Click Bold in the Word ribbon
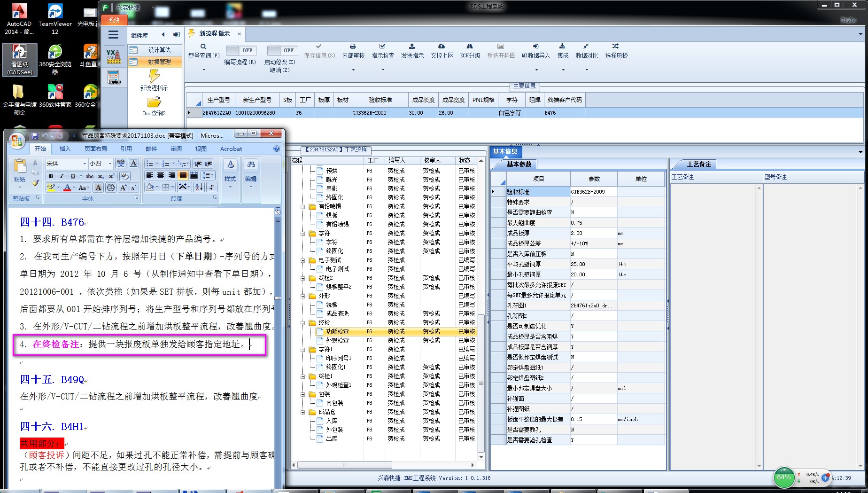The image size is (868, 493). (51, 176)
